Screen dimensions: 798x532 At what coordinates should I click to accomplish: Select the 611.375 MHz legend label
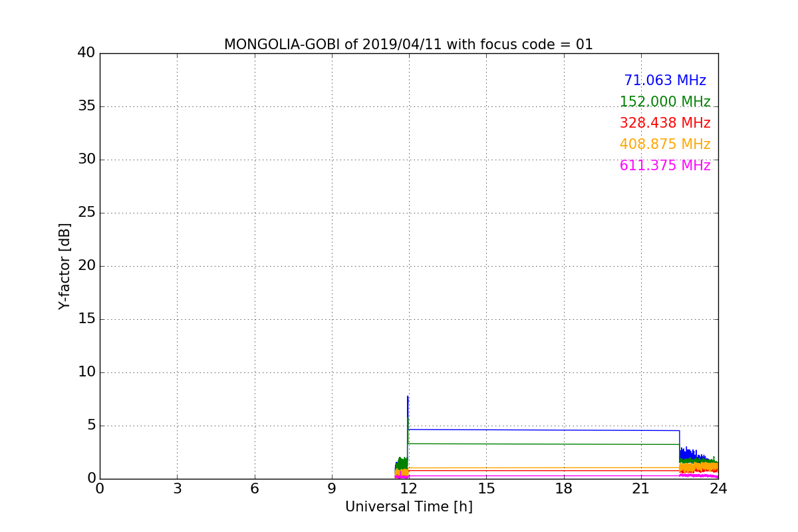pos(665,166)
